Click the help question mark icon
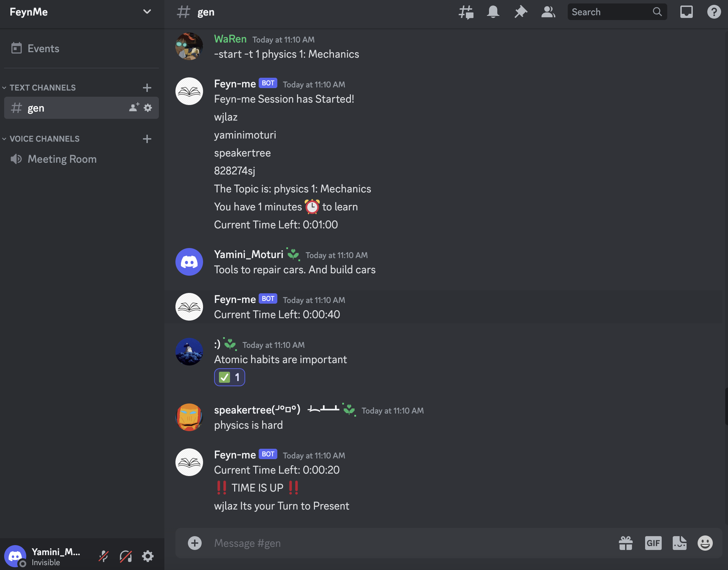 pos(713,12)
